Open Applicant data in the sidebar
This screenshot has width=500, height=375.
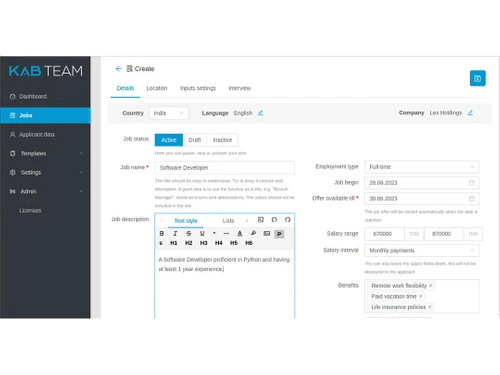point(45,134)
